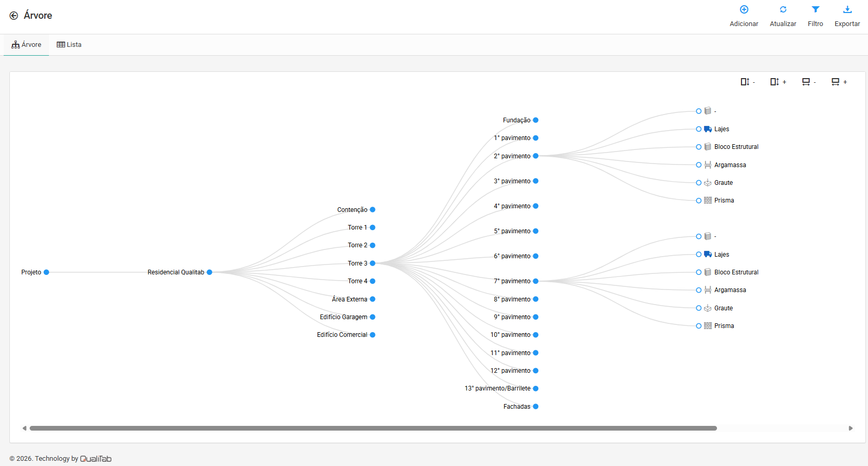This screenshot has height=466, width=868.
Task: Click the Prisma brick icon under 7° pavimento
Action: [708, 326]
